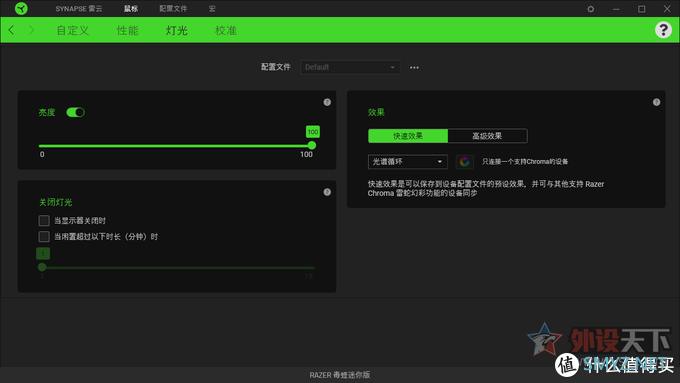680x383 pixels.
Task: Open the help question mark button
Action: tap(663, 30)
